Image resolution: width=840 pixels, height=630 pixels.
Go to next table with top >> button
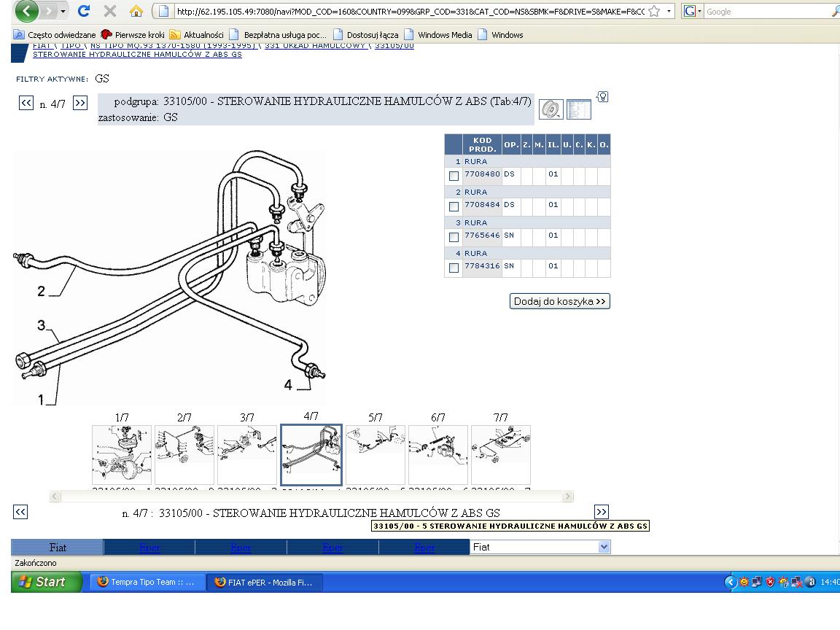click(x=79, y=103)
